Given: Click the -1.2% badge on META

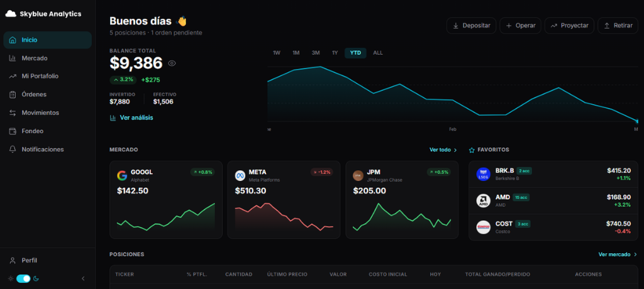Looking at the screenshot, I should 321,172.
